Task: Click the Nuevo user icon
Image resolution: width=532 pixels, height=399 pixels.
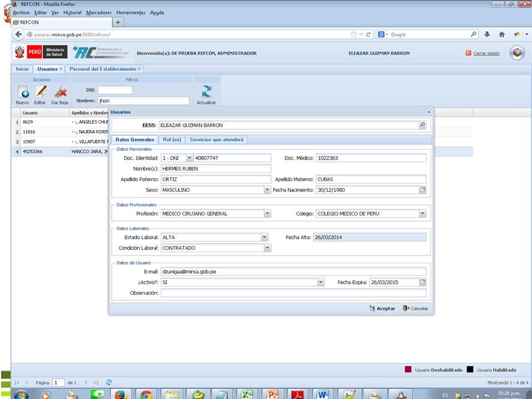Action: pos(23,92)
